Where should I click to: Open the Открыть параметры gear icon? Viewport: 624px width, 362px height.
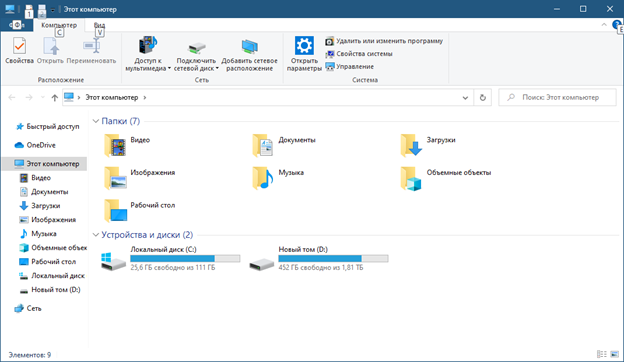pos(304,45)
